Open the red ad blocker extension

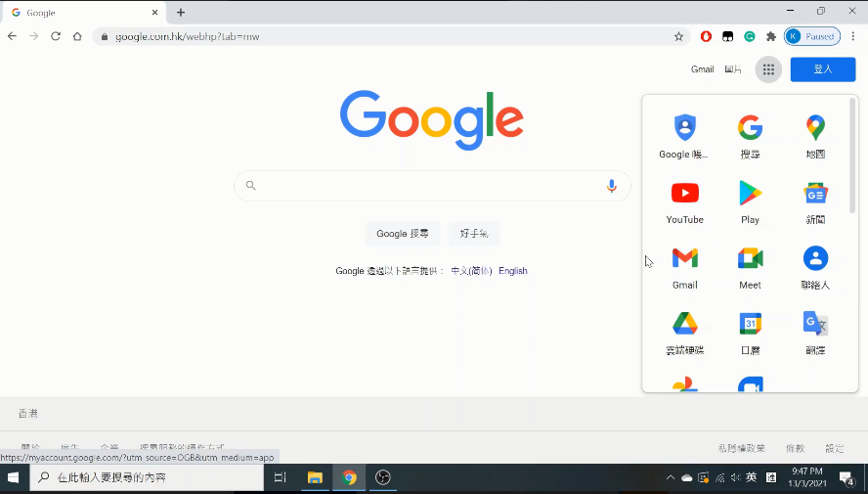(x=706, y=36)
